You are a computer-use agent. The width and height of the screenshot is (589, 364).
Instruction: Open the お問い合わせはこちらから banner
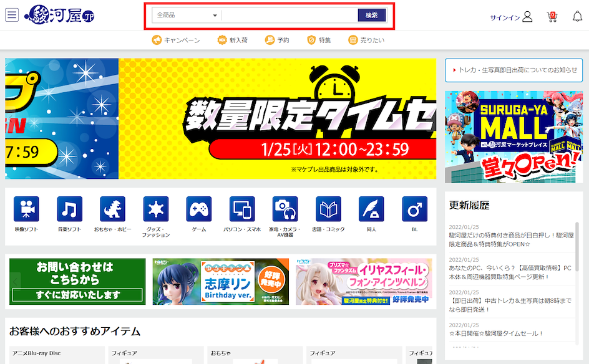tap(77, 282)
